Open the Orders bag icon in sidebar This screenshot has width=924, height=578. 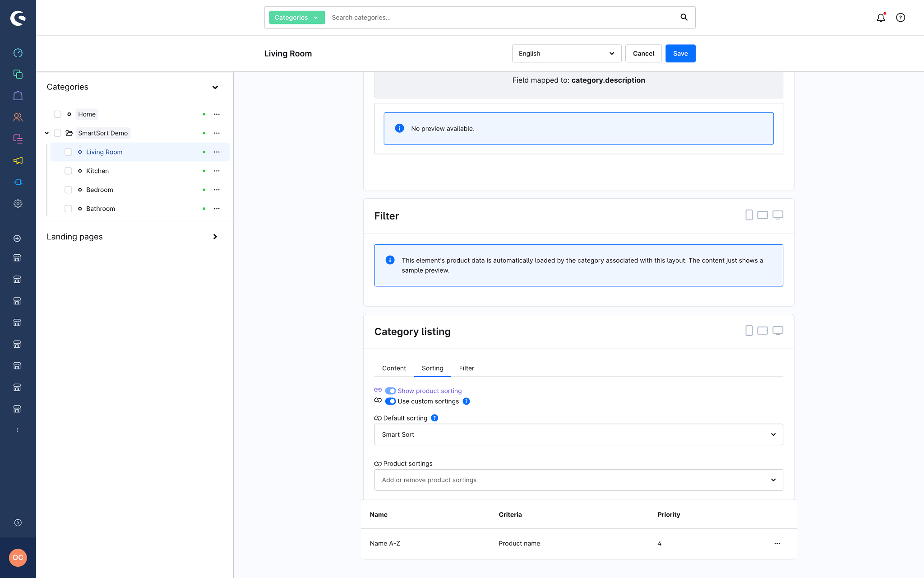(18, 96)
